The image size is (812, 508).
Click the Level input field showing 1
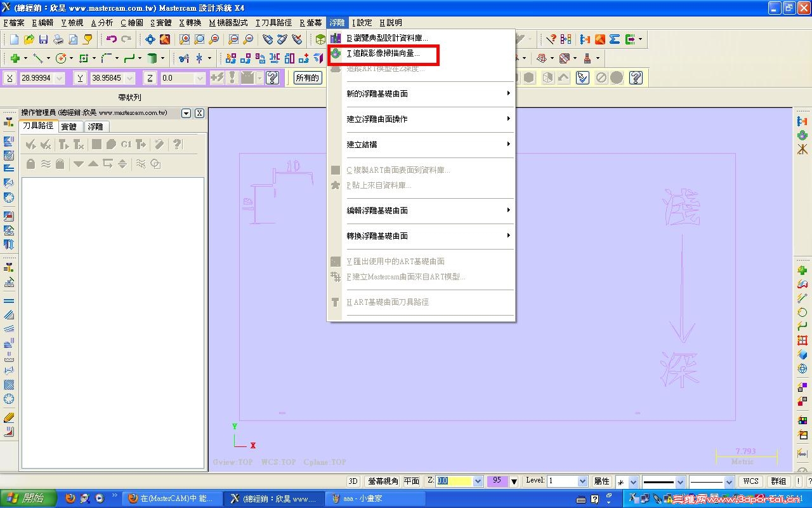(x=562, y=481)
